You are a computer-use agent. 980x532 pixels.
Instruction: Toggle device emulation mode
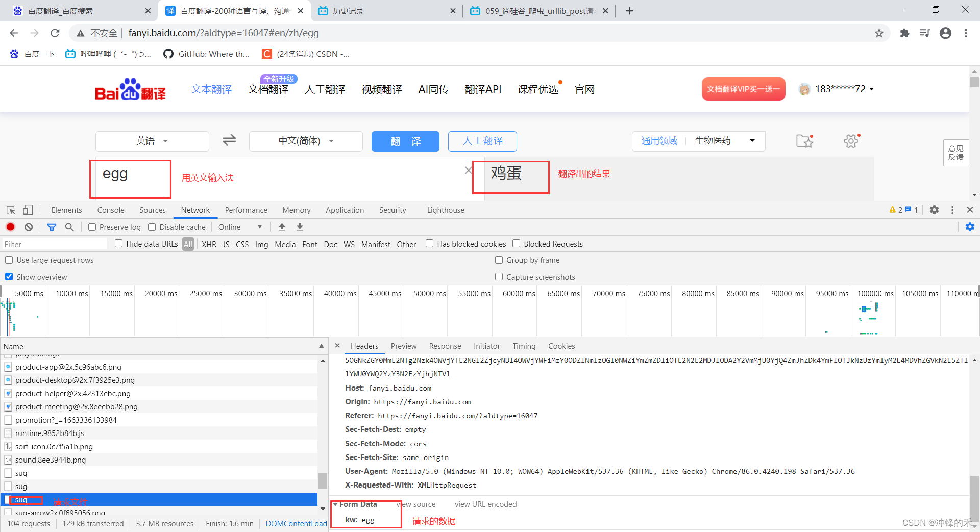[28, 210]
